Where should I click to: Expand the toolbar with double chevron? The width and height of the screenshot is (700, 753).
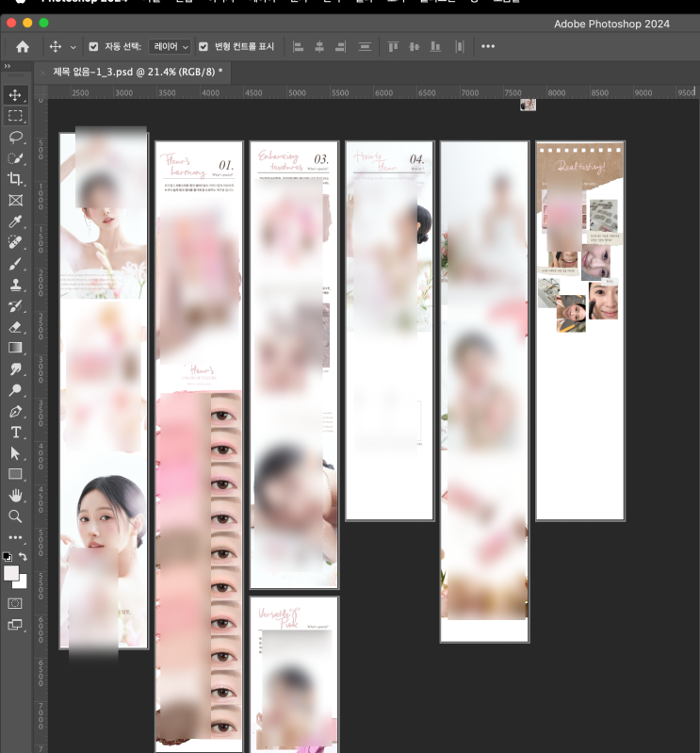(8, 66)
